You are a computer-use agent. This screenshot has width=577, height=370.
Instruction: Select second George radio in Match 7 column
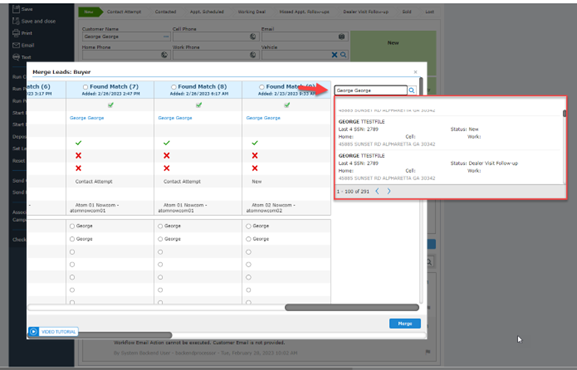[x=72, y=239]
